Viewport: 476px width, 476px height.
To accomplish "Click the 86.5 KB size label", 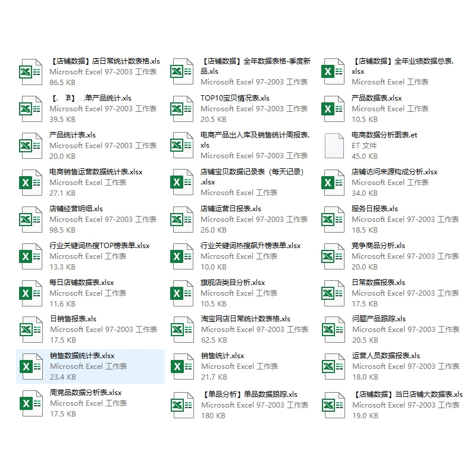I will [62, 83].
